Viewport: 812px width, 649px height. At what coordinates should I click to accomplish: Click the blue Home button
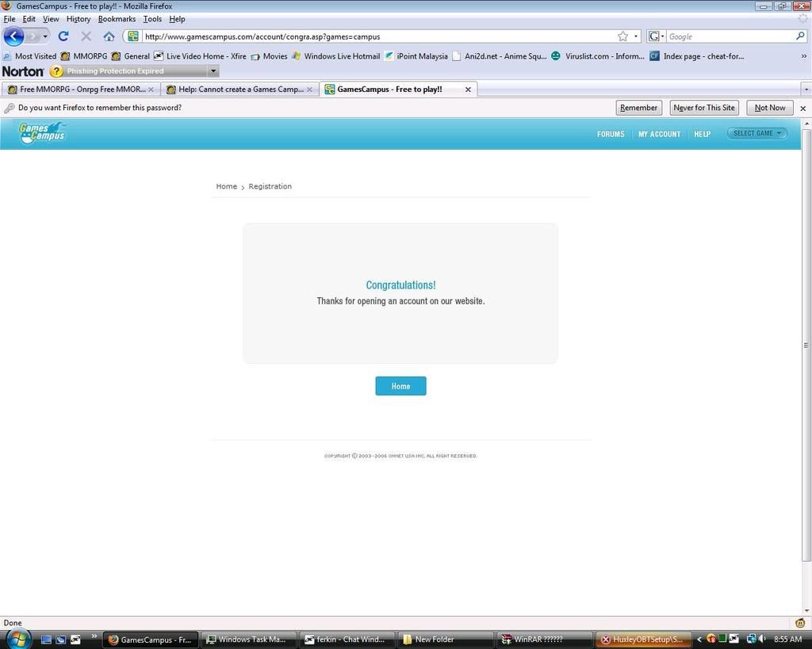tap(400, 386)
